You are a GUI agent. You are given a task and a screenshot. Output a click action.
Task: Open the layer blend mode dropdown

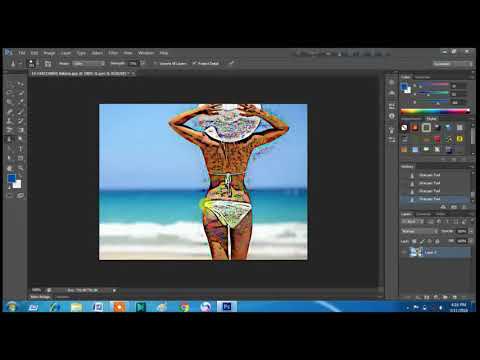click(x=419, y=231)
